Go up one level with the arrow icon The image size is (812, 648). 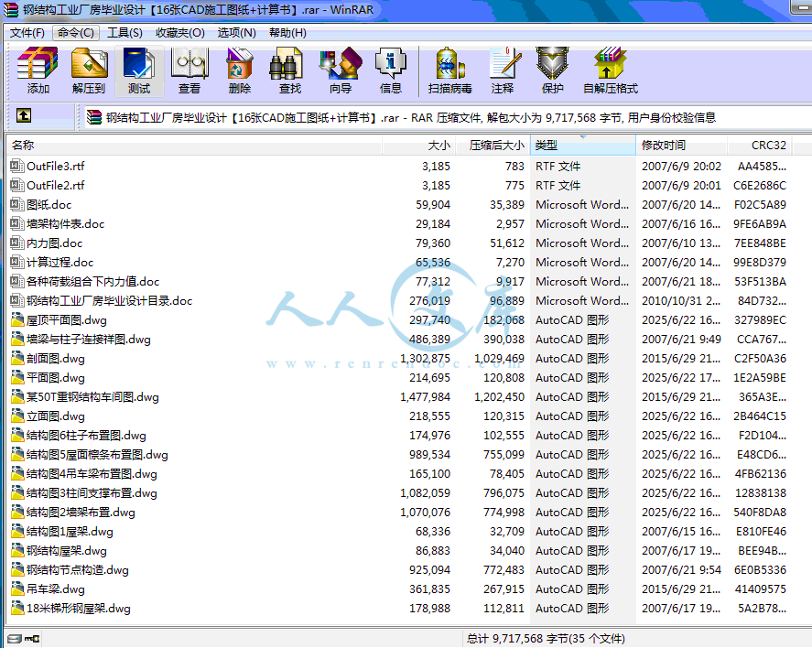(23, 115)
